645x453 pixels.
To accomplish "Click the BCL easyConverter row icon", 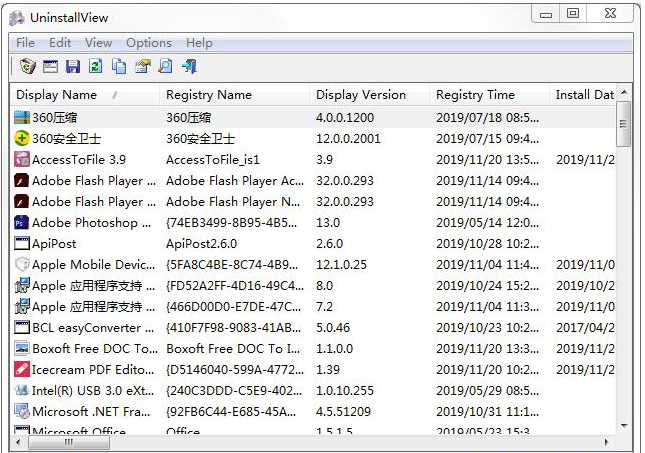I will 22,328.
